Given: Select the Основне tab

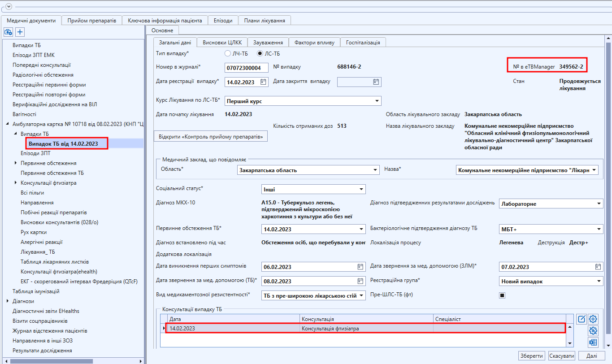Looking at the screenshot, I should (x=162, y=30).
